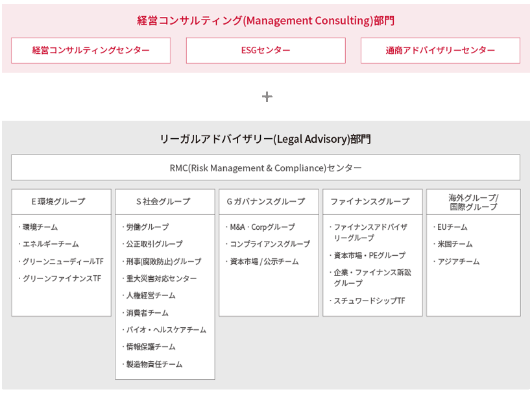Click the 米国チーム item
This screenshot has height=396, width=532.
click(455, 244)
